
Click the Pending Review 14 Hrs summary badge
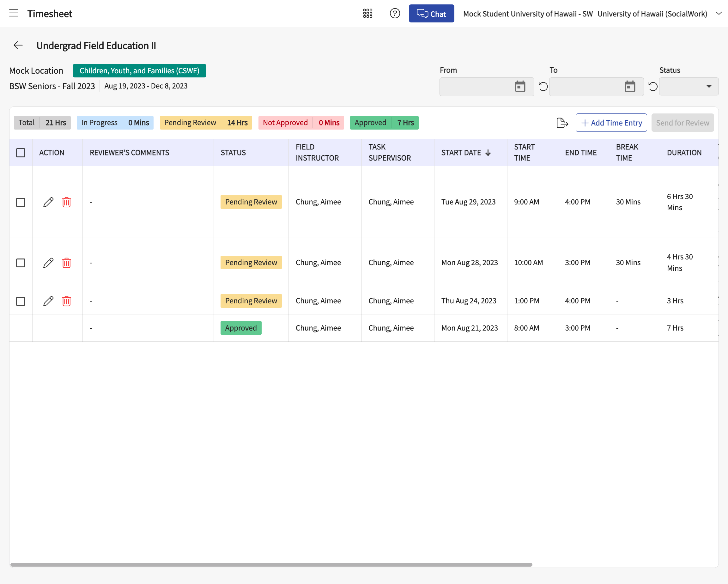[x=206, y=123]
